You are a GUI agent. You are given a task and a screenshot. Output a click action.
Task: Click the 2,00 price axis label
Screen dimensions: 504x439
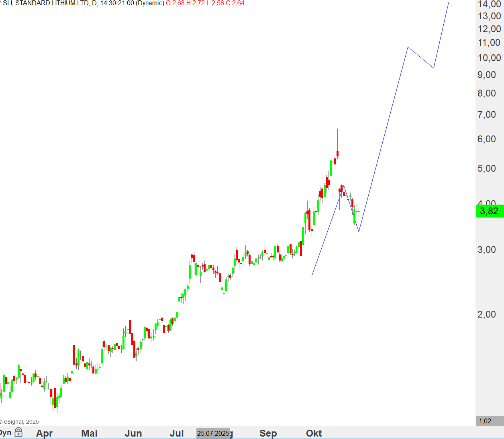[x=487, y=314]
